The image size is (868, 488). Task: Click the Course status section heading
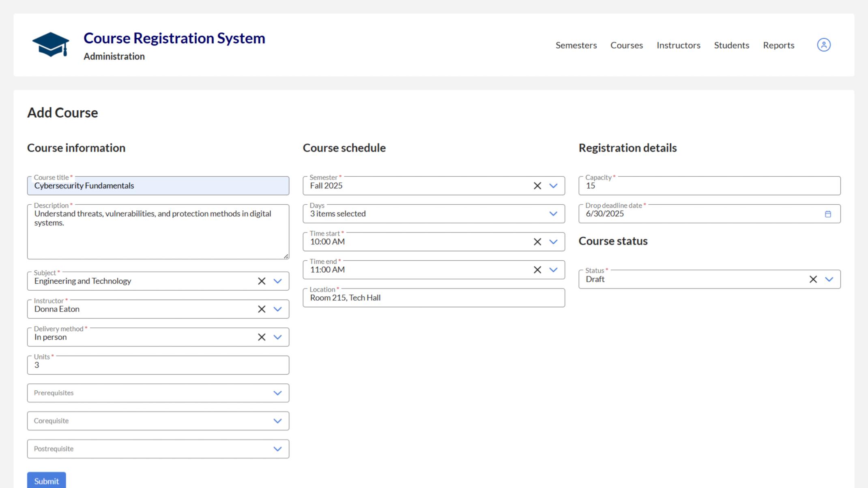(613, 241)
